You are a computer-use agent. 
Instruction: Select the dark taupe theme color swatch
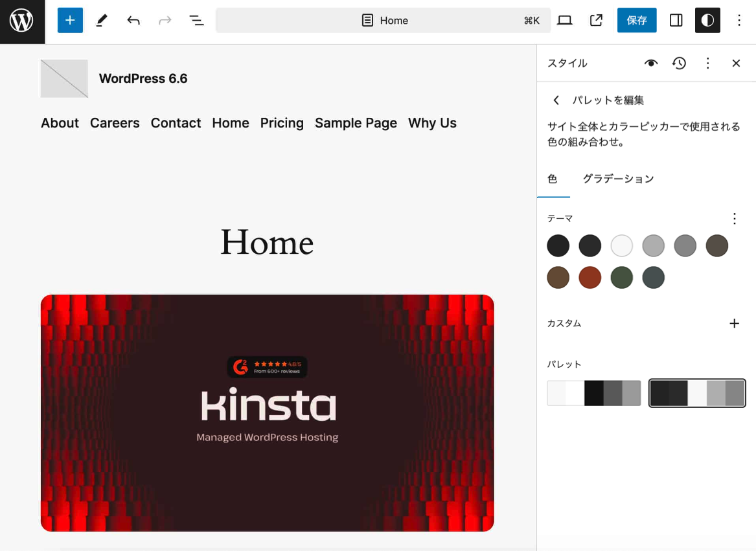click(x=717, y=246)
